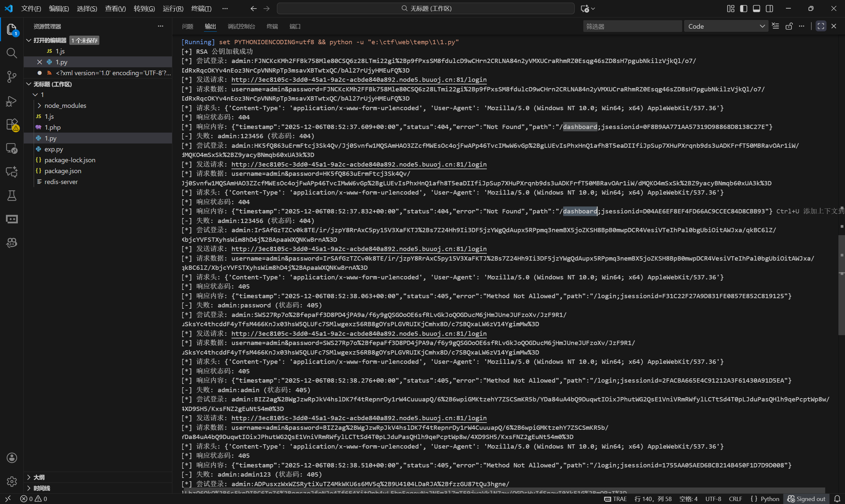The width and height of the screenshot is (845, 504).
Task: Open Source Control view icon
Action: click(x=12, y=77)
